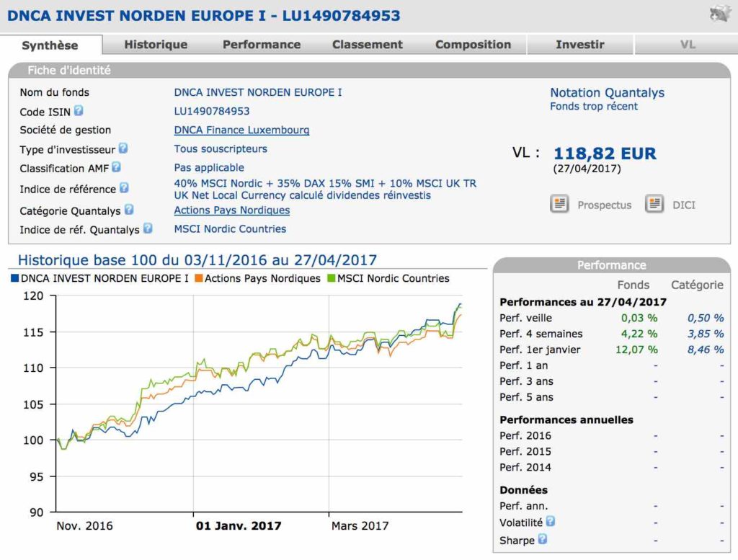Click the 40% MSCI Nordic benchmark description
Image resolution: width=738 pixels, height=560 pixels.
325,189
